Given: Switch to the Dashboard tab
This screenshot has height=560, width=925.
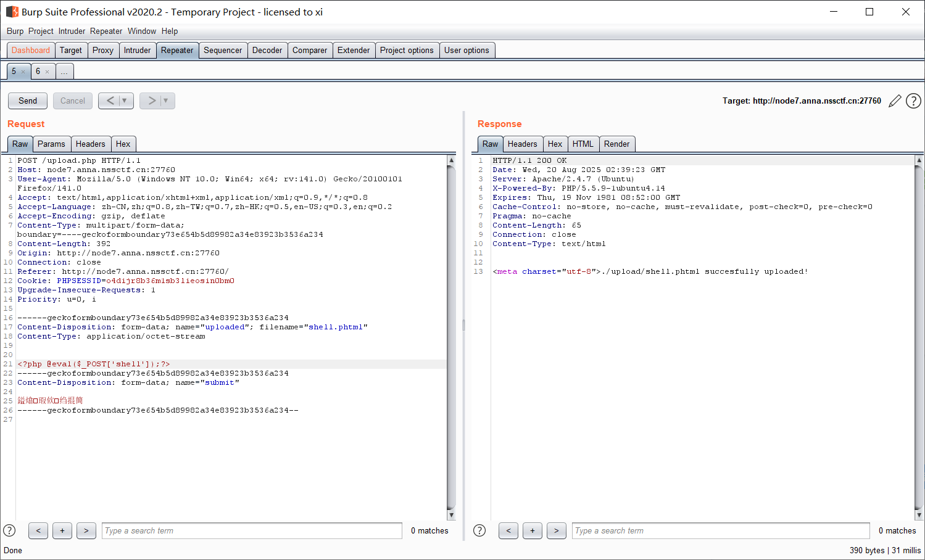Looking at the screenshot, I should [x=31, y=51].
